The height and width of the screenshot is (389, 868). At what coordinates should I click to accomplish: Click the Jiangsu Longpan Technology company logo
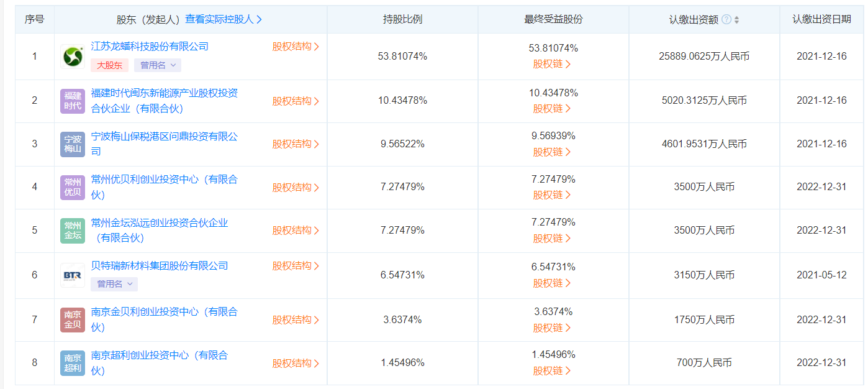(x=73, y=57)
